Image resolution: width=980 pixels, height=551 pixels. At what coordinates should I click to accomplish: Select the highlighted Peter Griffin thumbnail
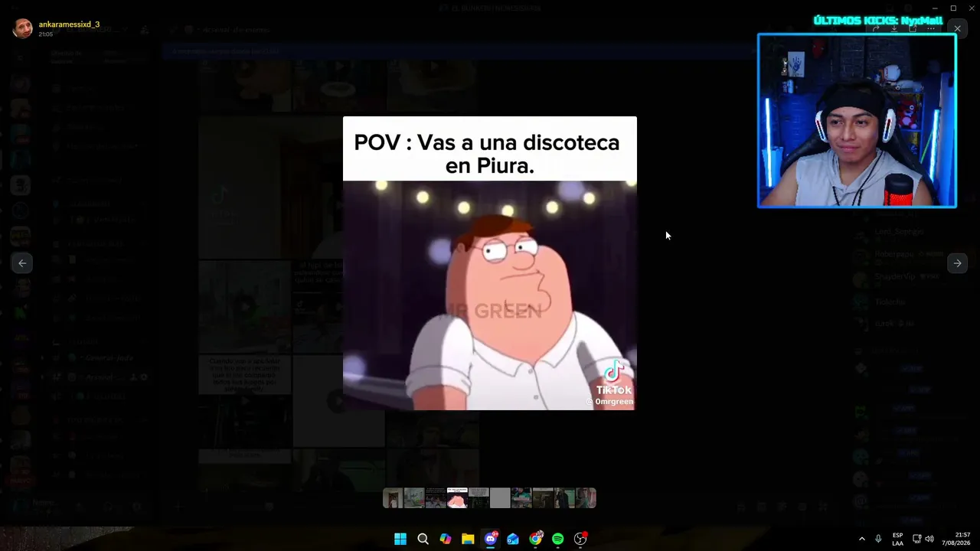click(x=457, y=498)
